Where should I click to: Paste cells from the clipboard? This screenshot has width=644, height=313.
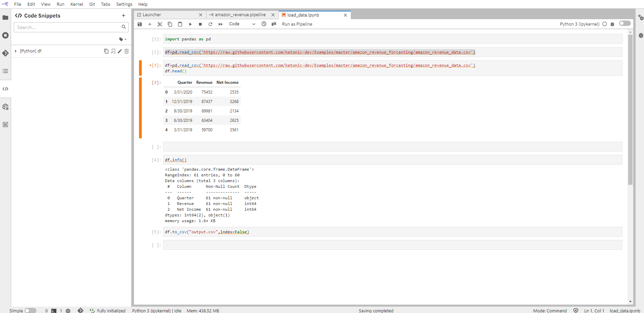(180, 24)
